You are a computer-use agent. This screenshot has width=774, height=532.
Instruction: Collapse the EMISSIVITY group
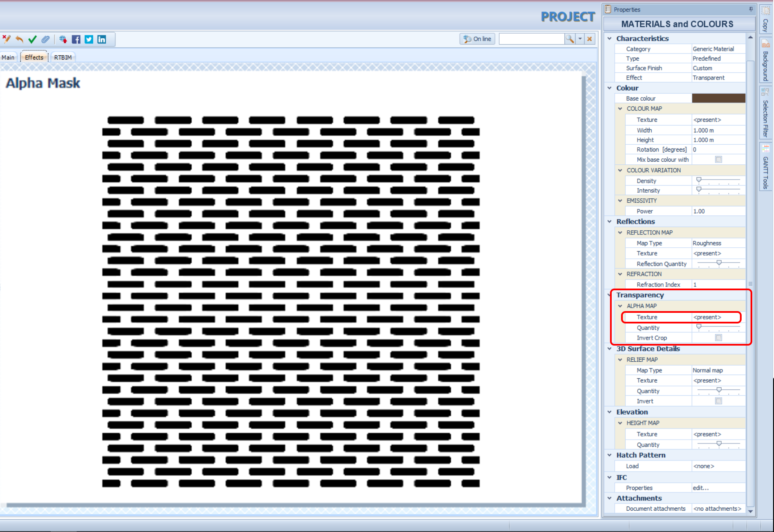(x=620, y=200)
